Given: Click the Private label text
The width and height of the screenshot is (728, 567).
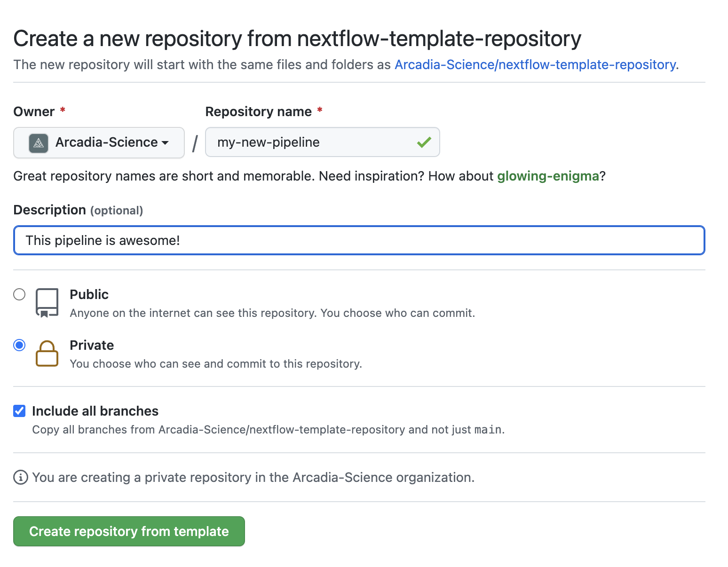Looking at the screenshot, I should (92, 345).
